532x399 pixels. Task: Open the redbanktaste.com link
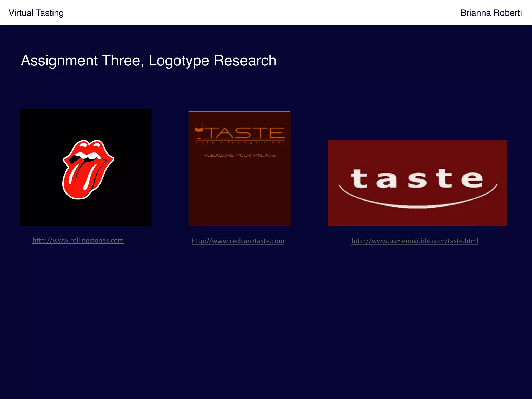[x=238, y=241]
